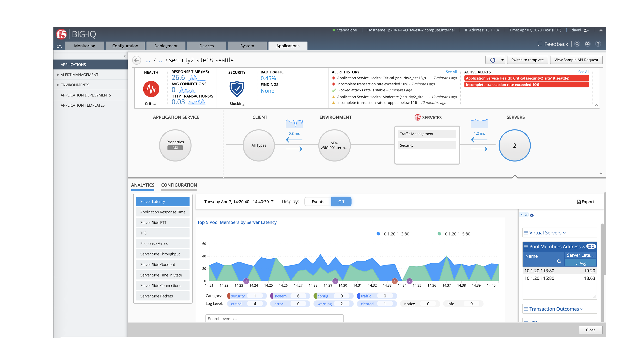Screen dimensions: 644x362
Task: Switch to the CONFIGURATION tab
Action: (179, 185)
